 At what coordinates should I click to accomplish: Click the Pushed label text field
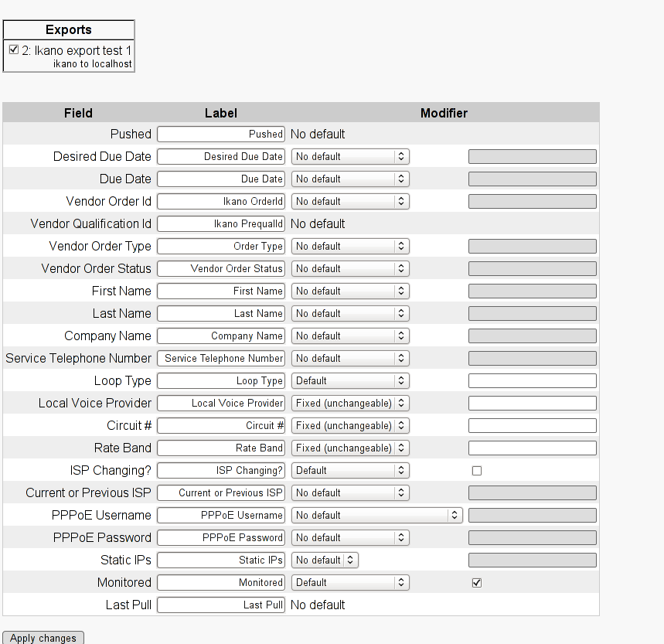pos(221,135)
